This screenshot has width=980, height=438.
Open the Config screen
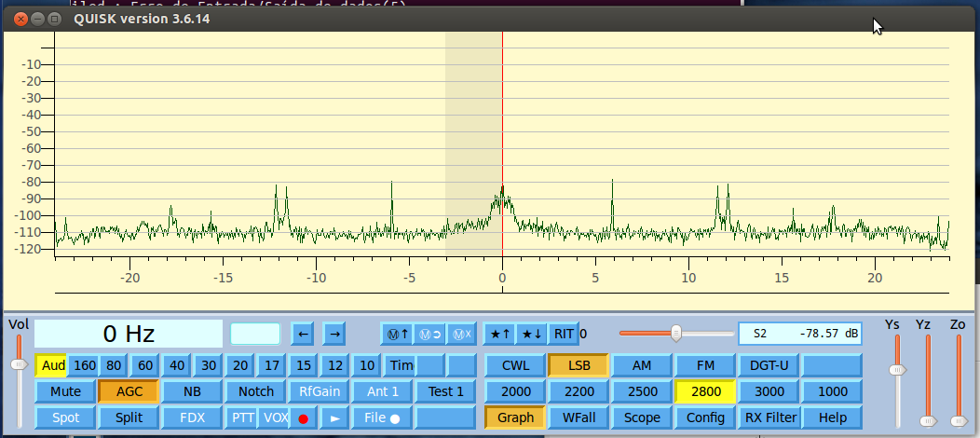click(x=705, y=417)
